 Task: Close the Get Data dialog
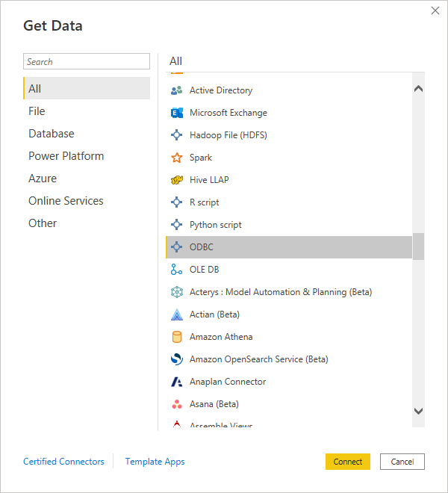(435, 10)
